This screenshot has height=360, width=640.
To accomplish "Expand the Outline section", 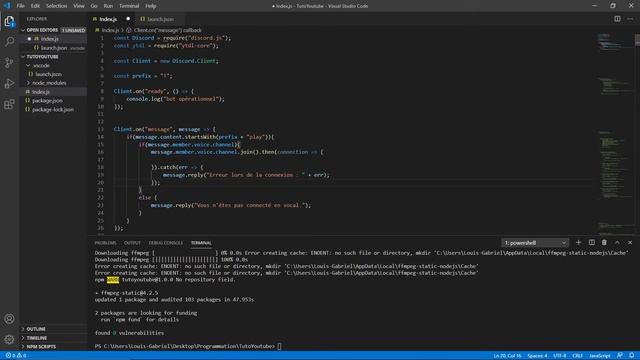I will click(x=53, y=329).
